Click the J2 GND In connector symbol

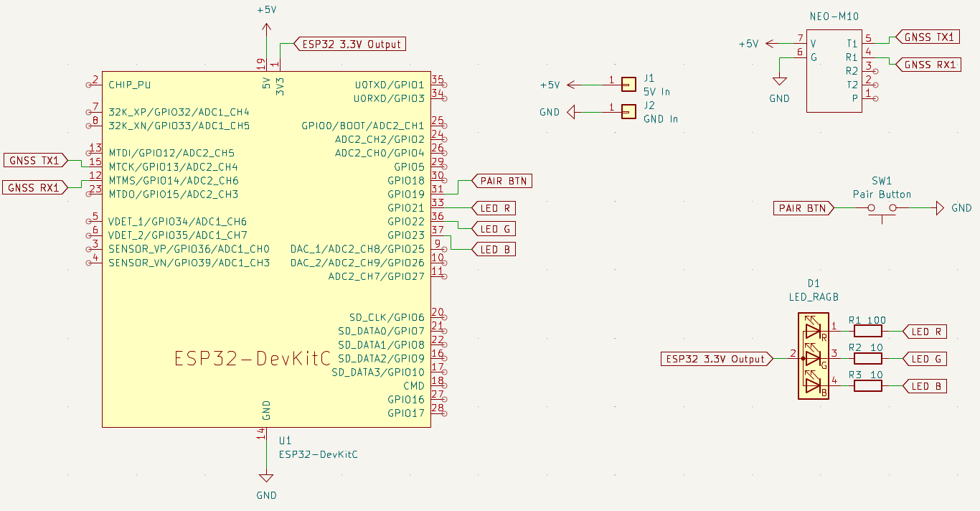(x=628, y=112)
